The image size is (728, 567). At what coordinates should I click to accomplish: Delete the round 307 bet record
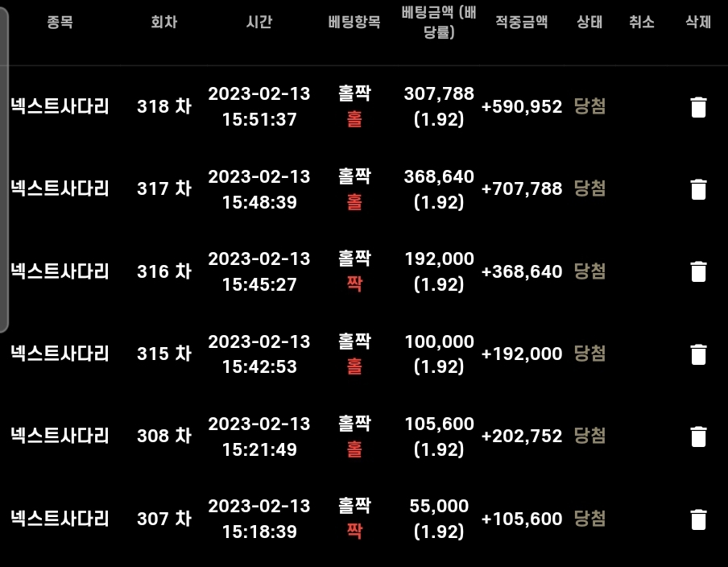[x=698, y=519]
